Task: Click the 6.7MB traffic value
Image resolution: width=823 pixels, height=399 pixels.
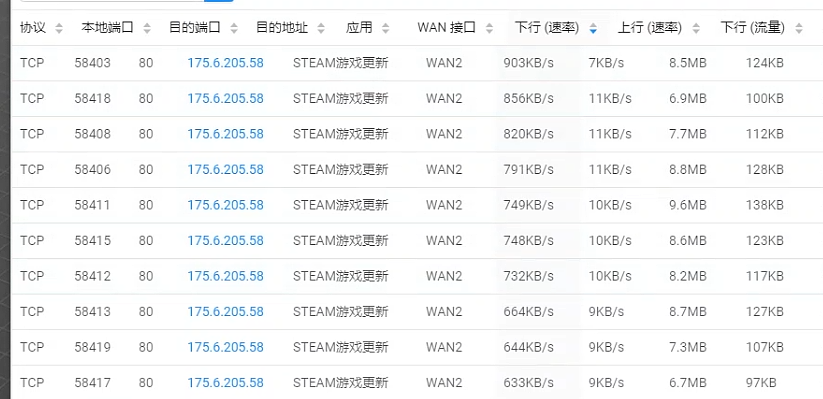Action: pos(688,383)
